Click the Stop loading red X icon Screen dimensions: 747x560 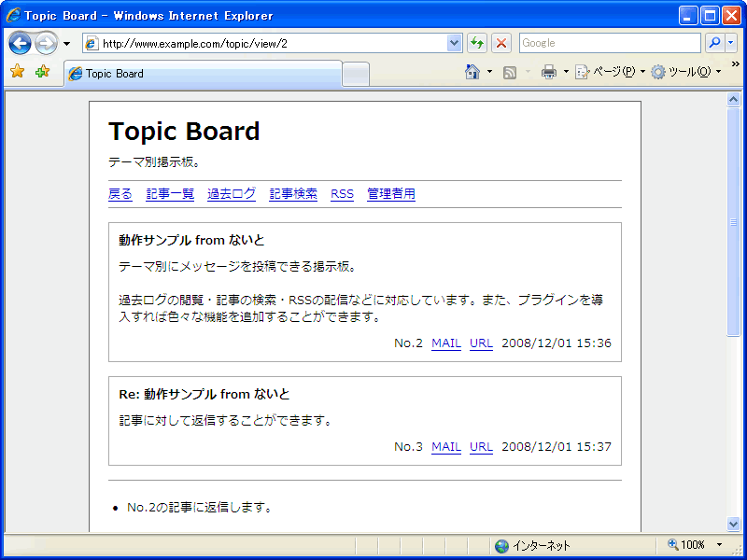(x=501, y=43)
